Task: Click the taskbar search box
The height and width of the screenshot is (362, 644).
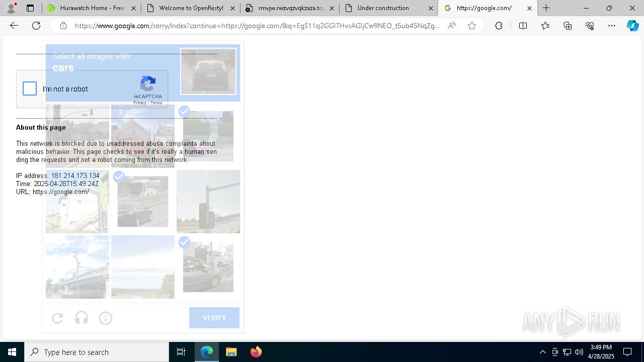Action: click(97, 352)
